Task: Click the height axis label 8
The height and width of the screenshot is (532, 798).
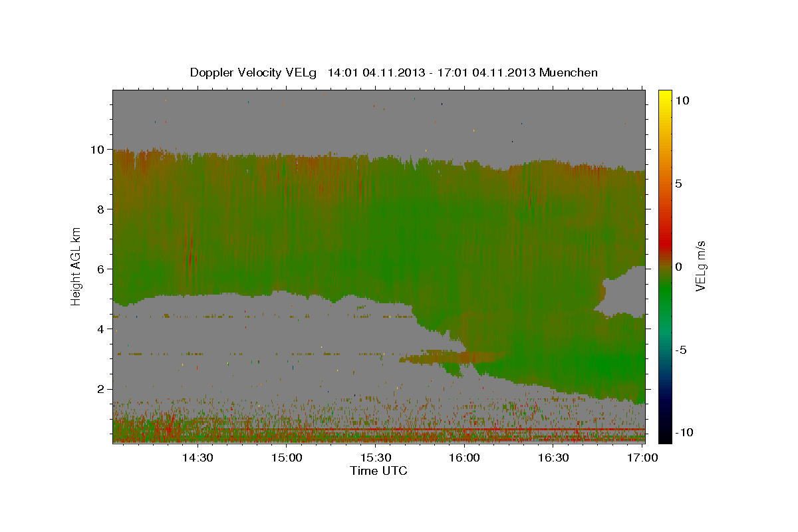Action: tap(102, 209)
